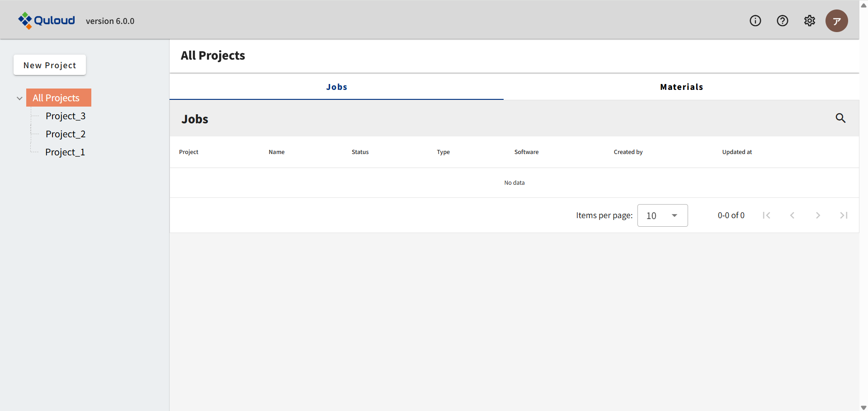Sort jobs by Updated at column
Viewport: 868px width, 411px height.
736,152
